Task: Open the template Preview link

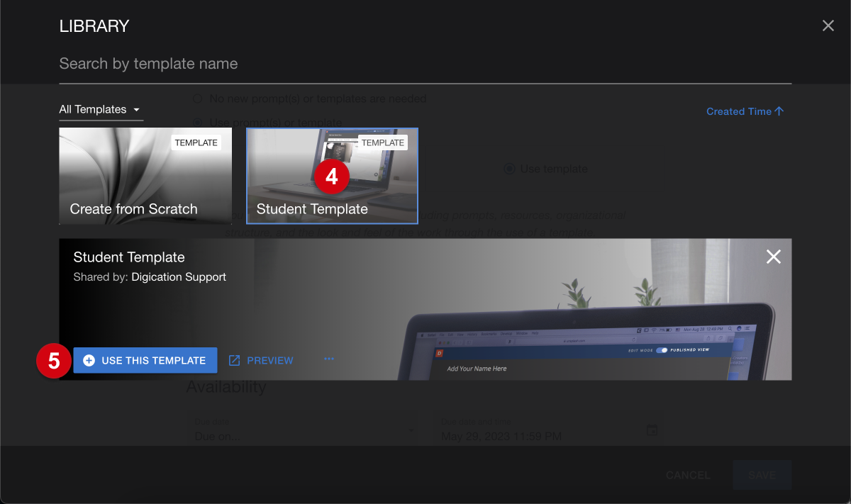Action: [261, 361]
